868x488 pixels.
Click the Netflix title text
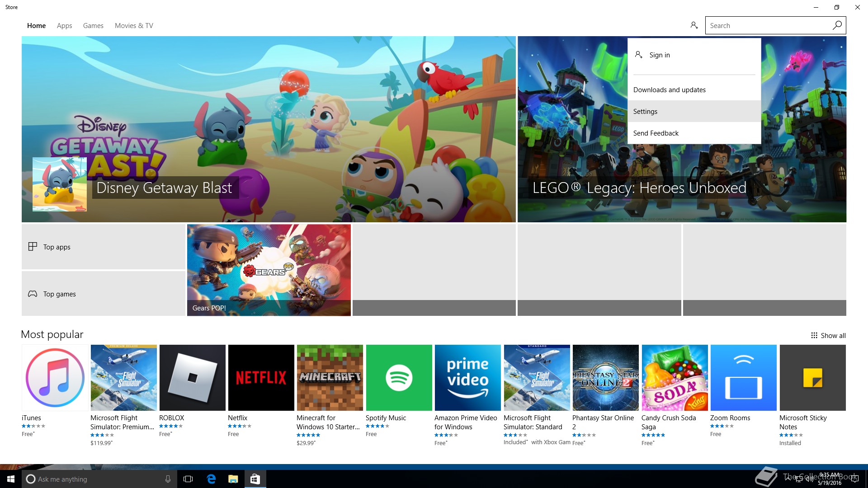tap(237, 418)
